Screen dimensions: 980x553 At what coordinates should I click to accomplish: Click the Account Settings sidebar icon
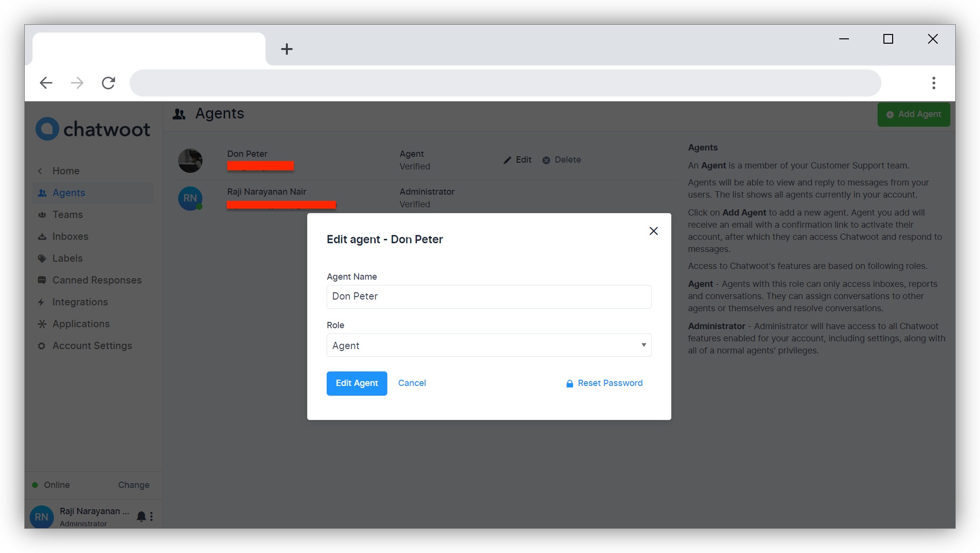point(42,346)
